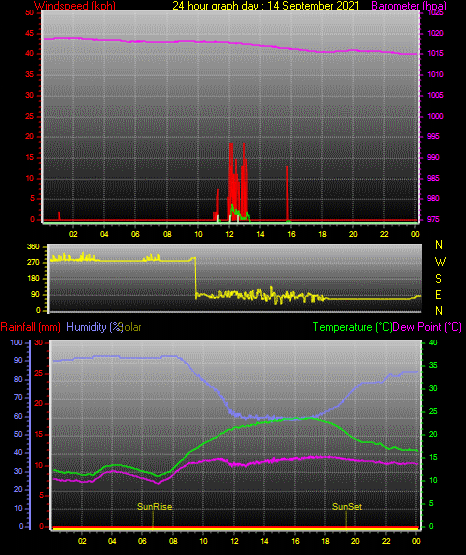Click the Temperature (°C) legend label

(352, 327)
